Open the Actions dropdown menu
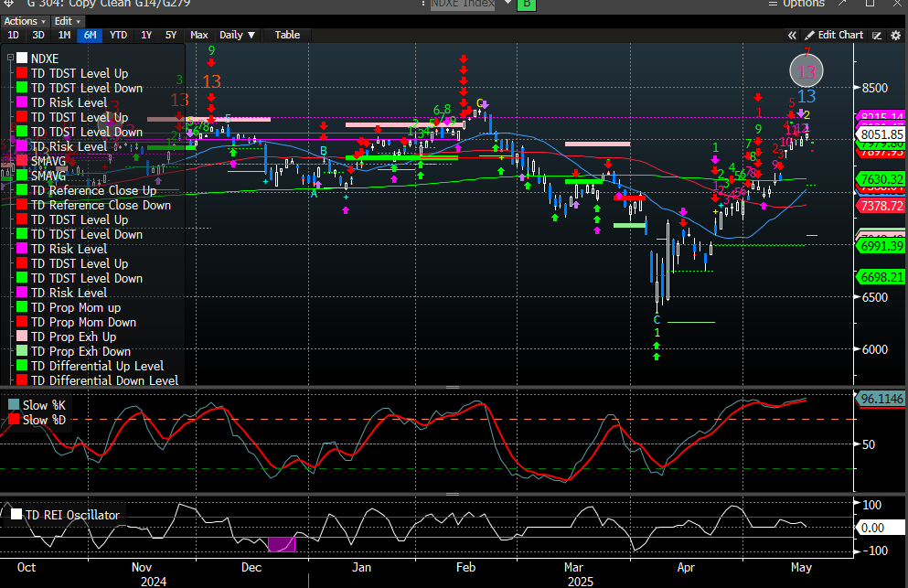The image size is (908, 588). tap(25, 20)
